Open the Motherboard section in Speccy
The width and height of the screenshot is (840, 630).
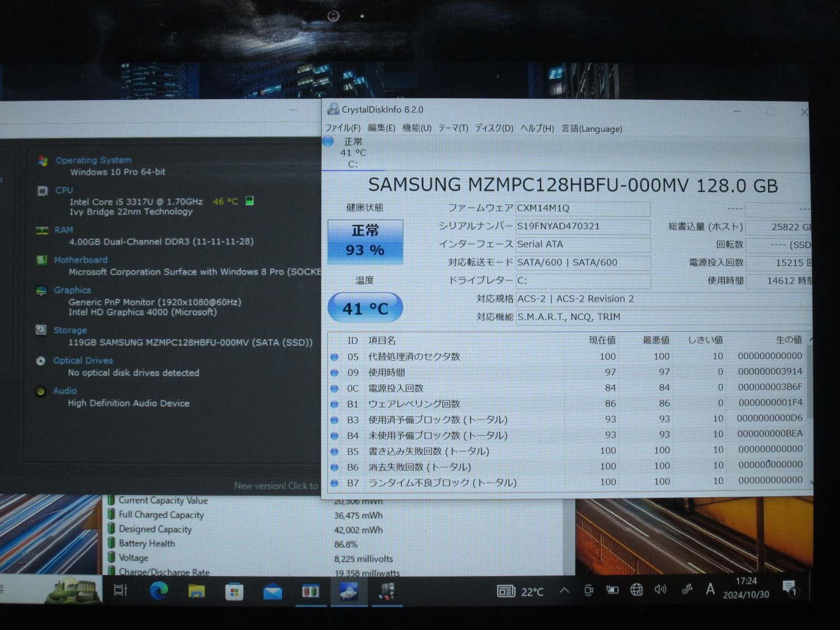[80, 260]
